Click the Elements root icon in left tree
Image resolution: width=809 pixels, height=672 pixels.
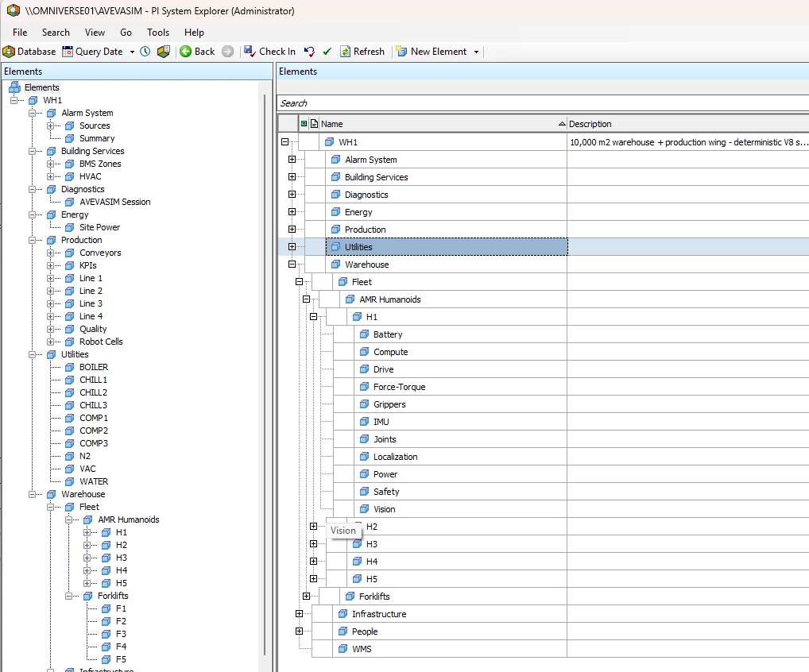coord(15,87)
